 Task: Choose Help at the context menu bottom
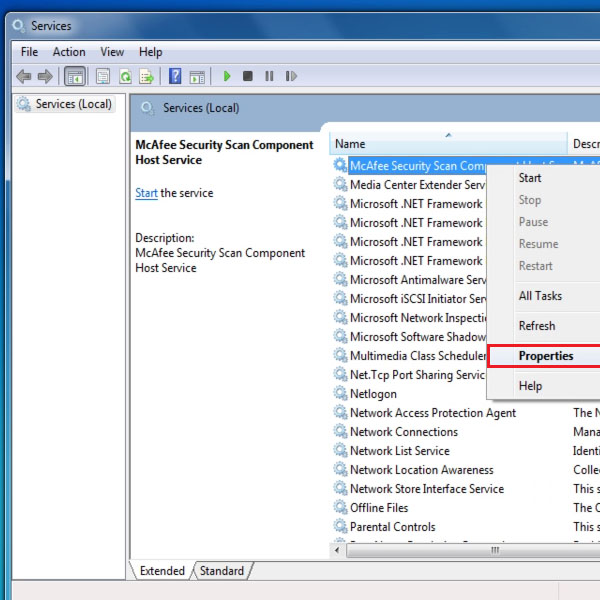[545, 386]
